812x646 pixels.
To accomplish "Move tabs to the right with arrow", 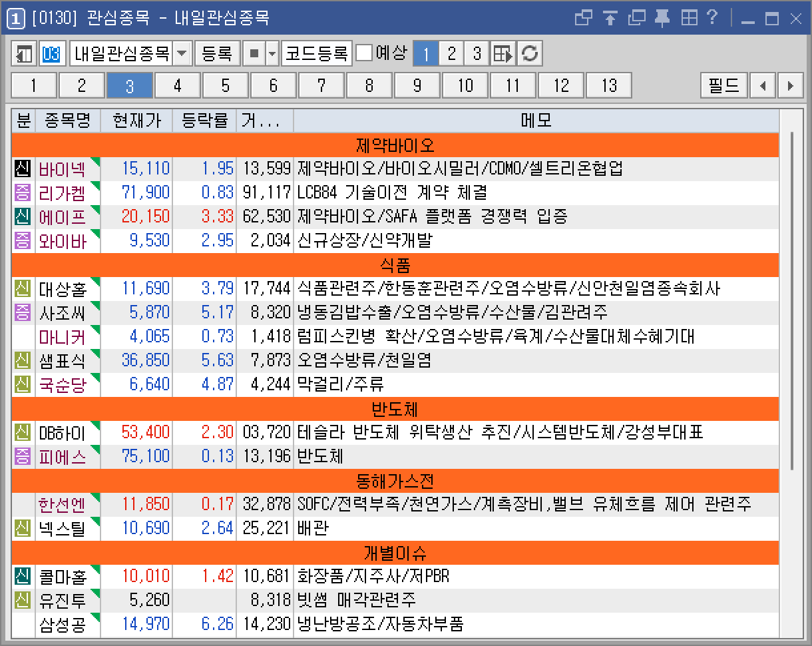I will click(x=790, y=86).
